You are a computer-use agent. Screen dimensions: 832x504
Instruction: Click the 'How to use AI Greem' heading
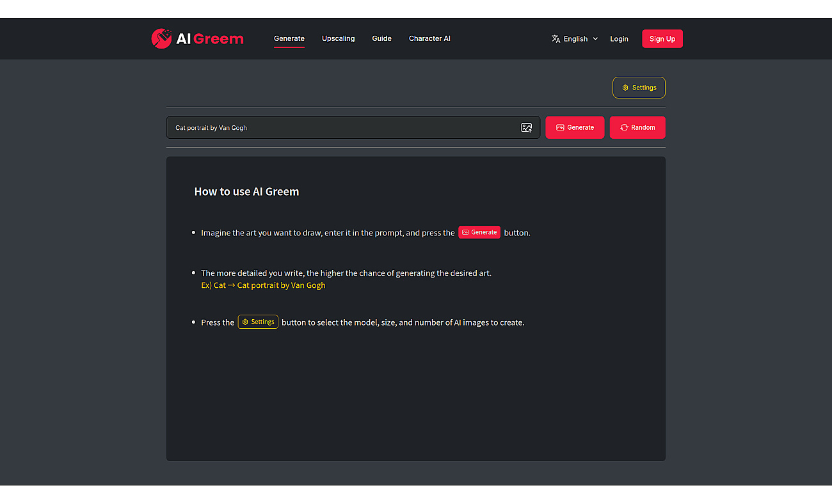click(x=246, y=191)
